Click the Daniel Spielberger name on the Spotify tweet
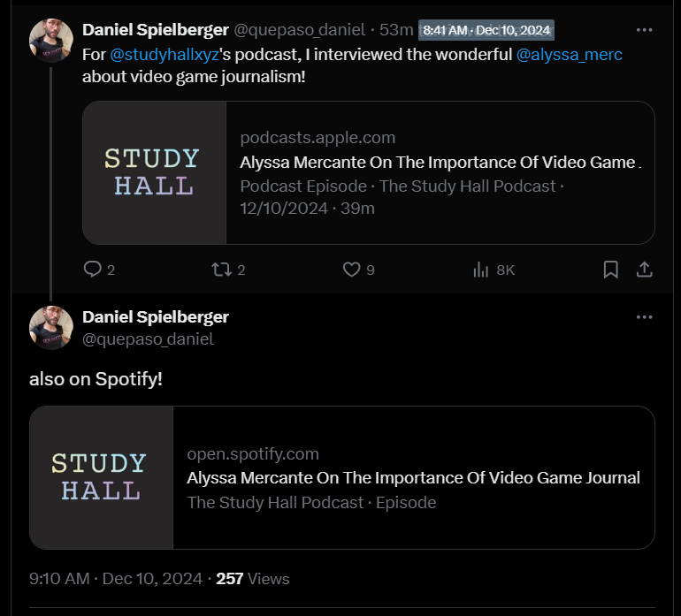 (156, 317)
